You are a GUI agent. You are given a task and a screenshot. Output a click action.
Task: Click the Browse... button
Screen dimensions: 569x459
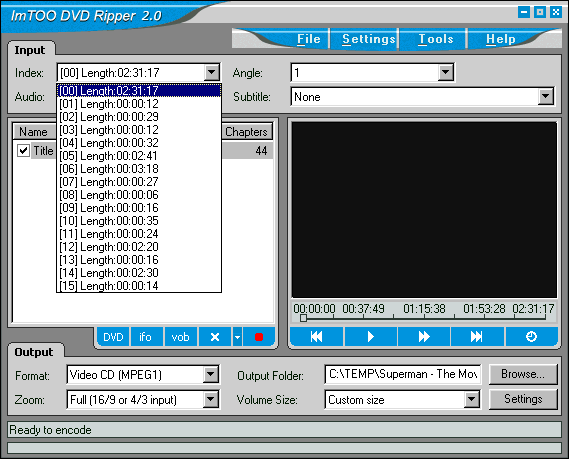click(x=523, y=374)
